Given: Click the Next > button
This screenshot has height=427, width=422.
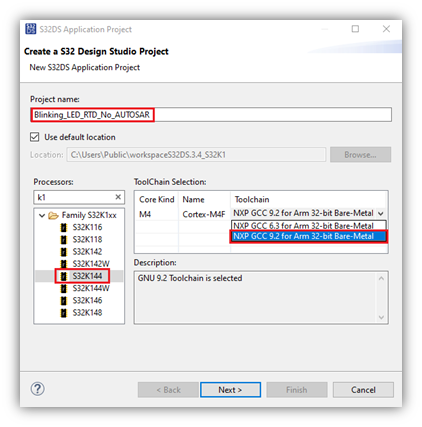Looking at the screenshot, I should (230, 390).
